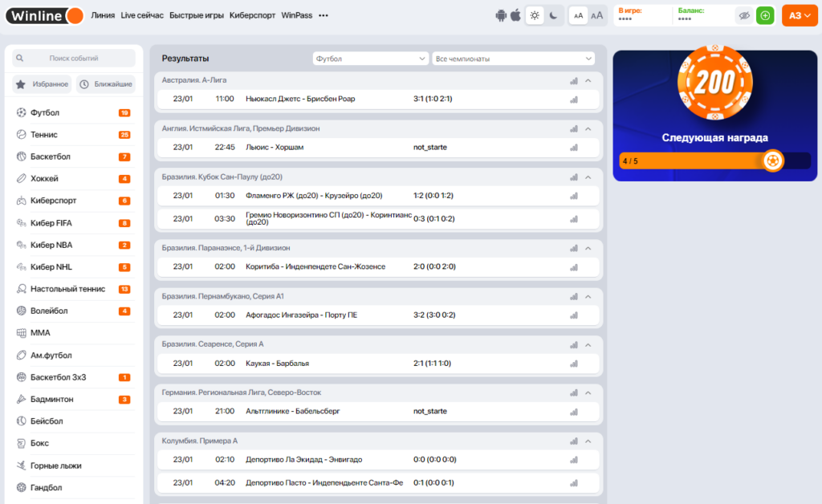Open the more options ellipsis menu
822x504 pixels.
[324, 16]
